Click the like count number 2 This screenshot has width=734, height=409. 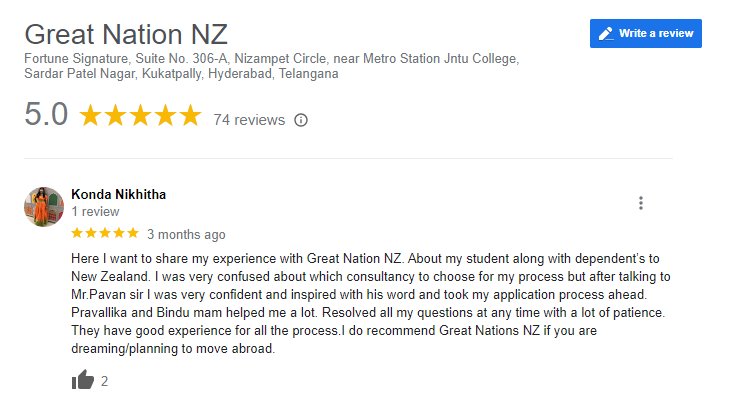click(105, 381)
